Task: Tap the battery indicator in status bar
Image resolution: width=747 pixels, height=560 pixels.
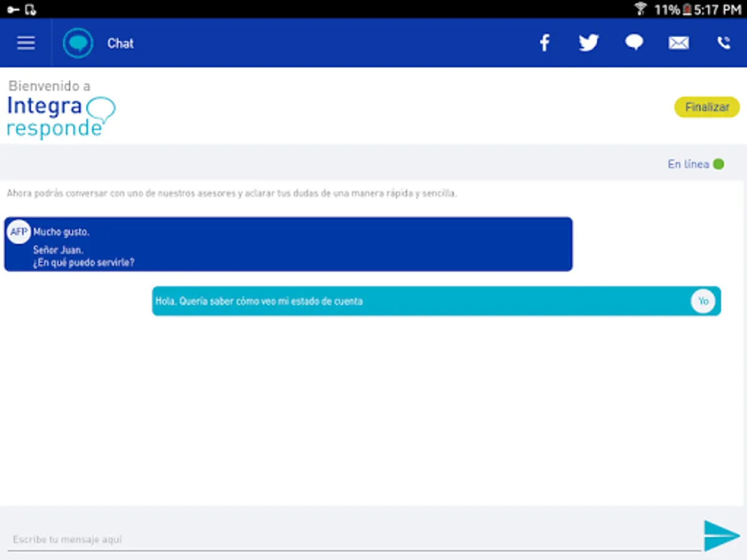Action: pyautogui.click(x=687, y=9)
